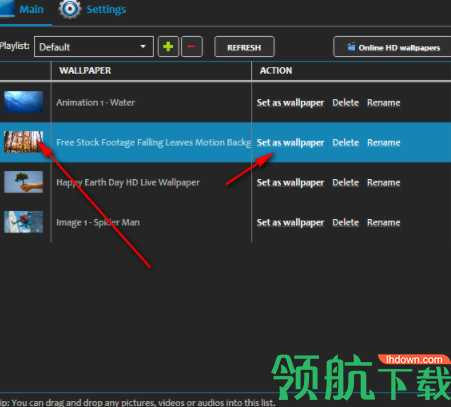451x407 pixels.
Task: Delete the Falling Leaves footage
Action: [x=346, y=143]
